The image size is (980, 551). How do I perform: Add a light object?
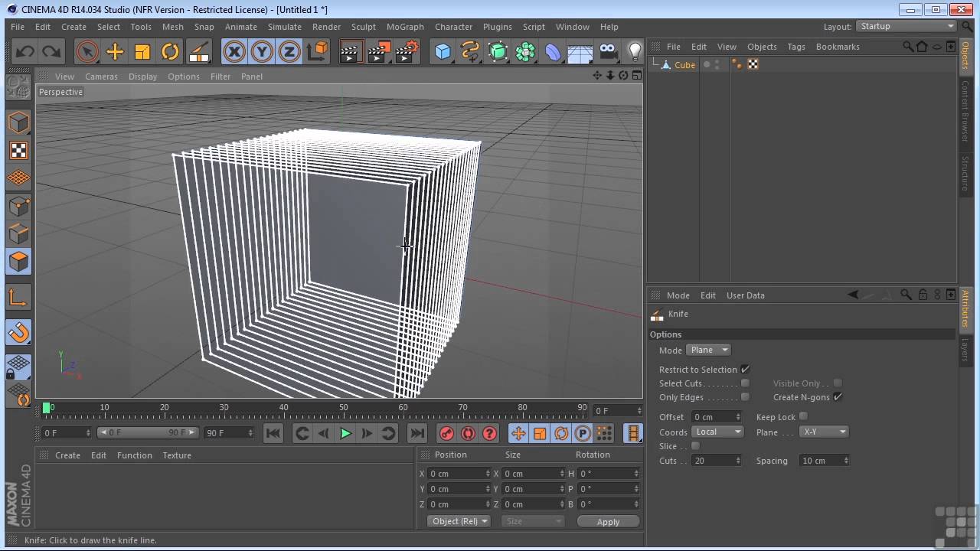point(635,51)
